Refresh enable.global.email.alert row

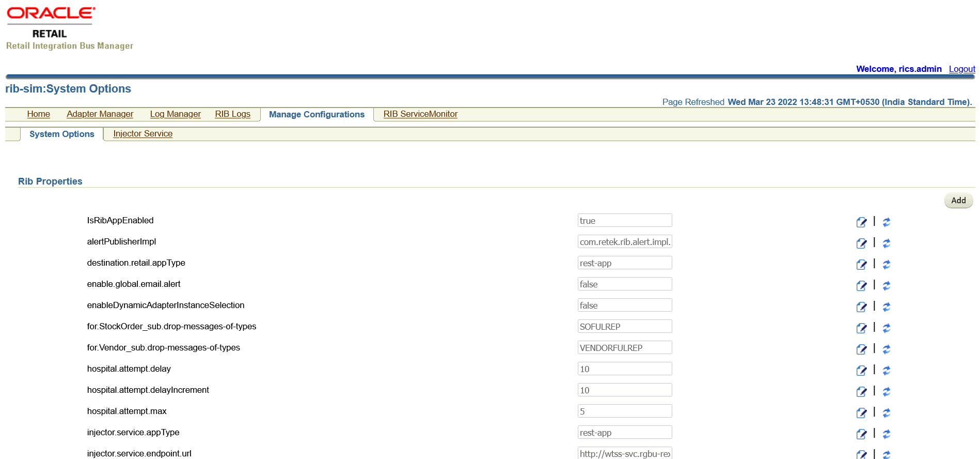(887, 286)
